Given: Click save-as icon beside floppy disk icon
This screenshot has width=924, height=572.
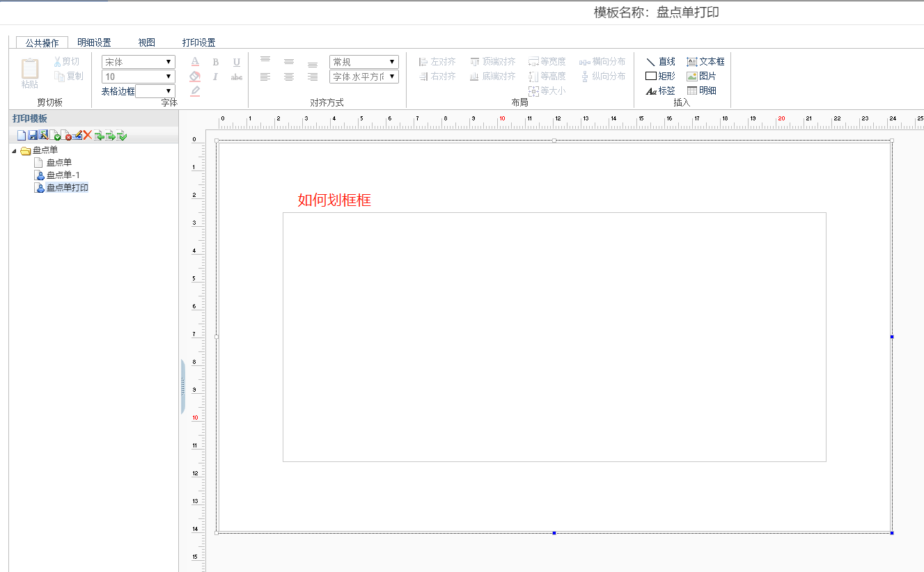Looking at the screenshot, I should click(44, 135).
